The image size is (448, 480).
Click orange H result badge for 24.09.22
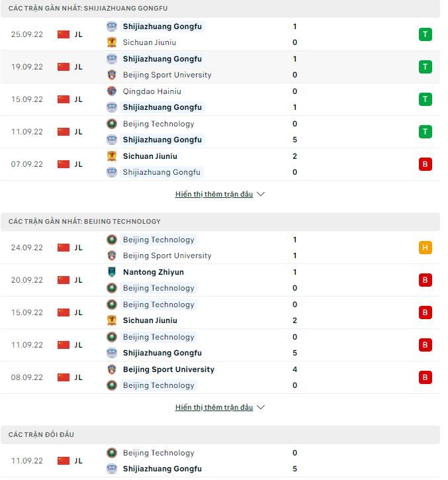(425, 248)
